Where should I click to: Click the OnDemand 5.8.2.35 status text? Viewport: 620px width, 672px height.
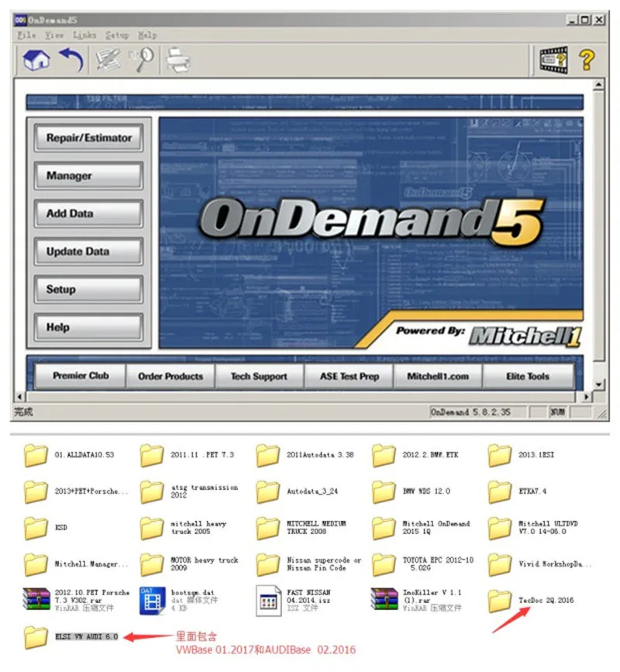470,412
